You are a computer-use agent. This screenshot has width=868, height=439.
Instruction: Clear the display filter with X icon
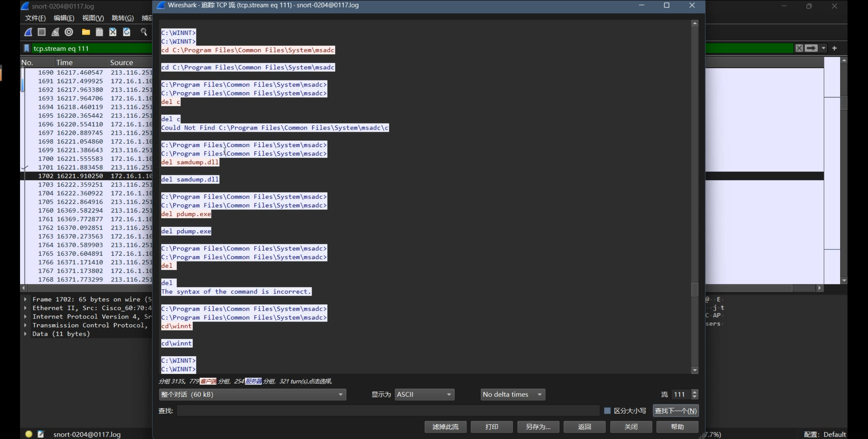[799, 48]
